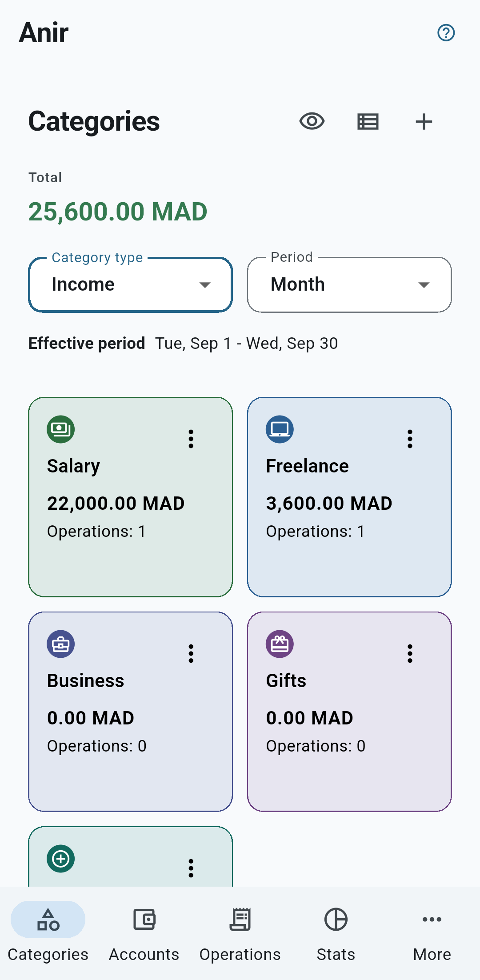Open partially visible card's three-dot menu
The width and height of the screenshot is (480, 980).
191,868
